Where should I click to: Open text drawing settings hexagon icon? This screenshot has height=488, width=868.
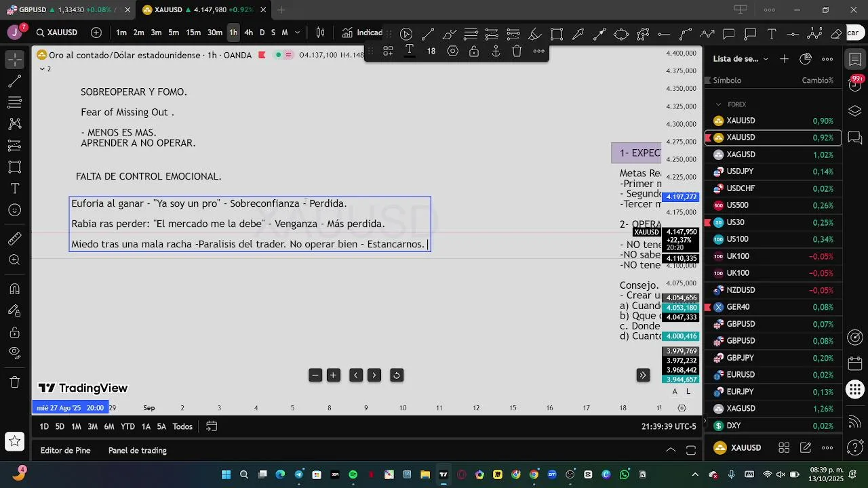(x=452, y=51)
